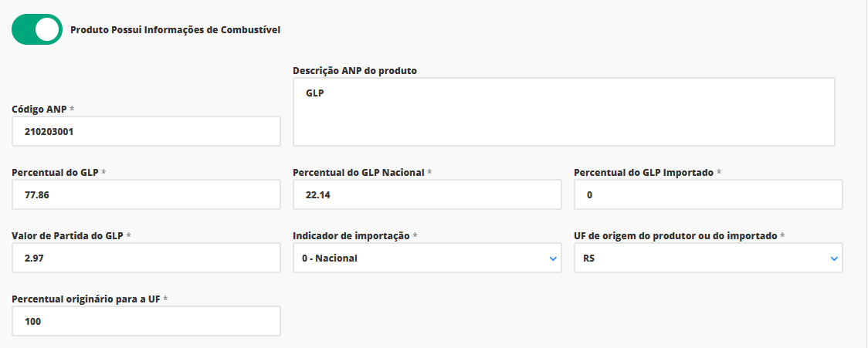This screenshot has width=868, height=348.
Task: Click the chevron arrow in the UF field
Action: coord(834,259)
